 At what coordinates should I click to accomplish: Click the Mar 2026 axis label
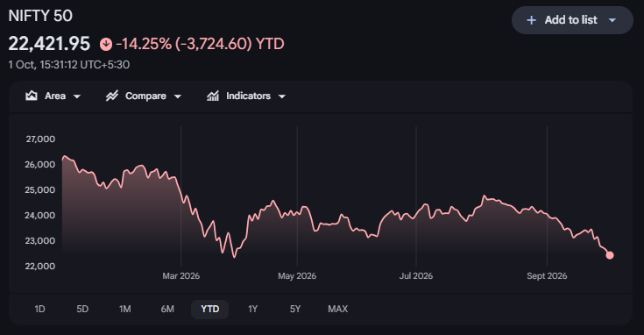click(181, 276)
